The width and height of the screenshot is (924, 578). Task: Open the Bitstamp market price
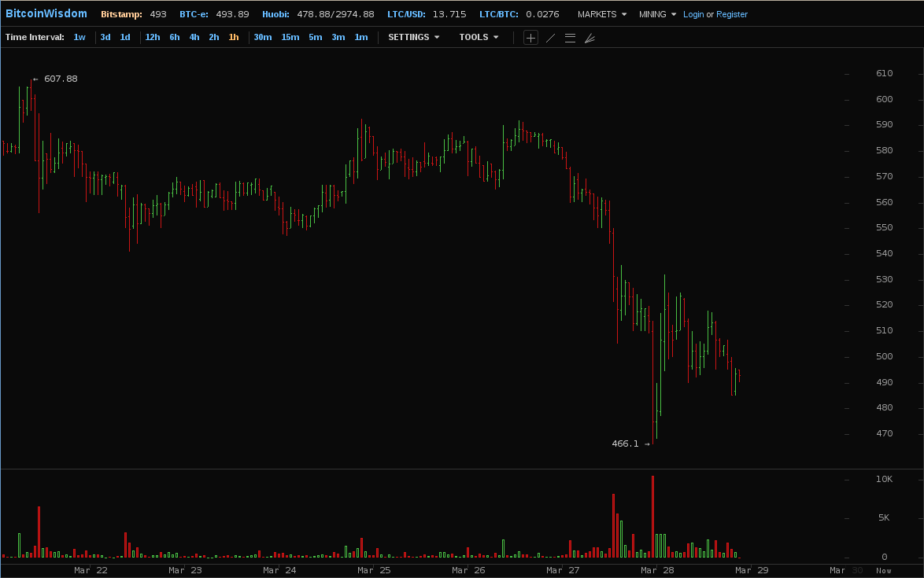[133, 14]
